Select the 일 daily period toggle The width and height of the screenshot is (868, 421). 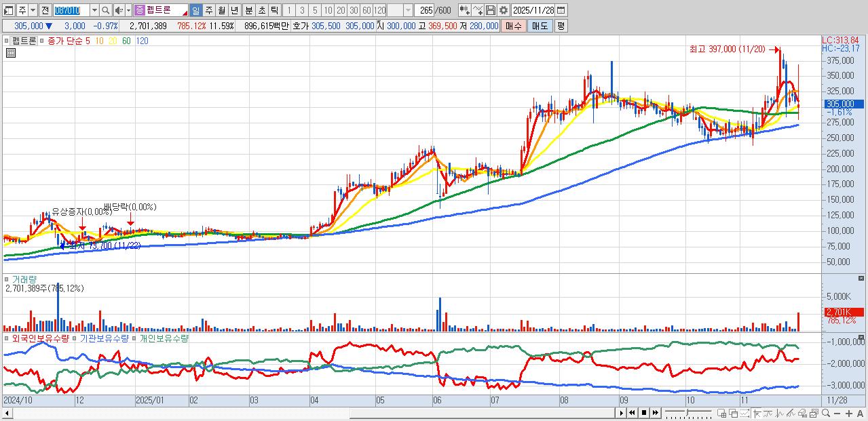195,10
